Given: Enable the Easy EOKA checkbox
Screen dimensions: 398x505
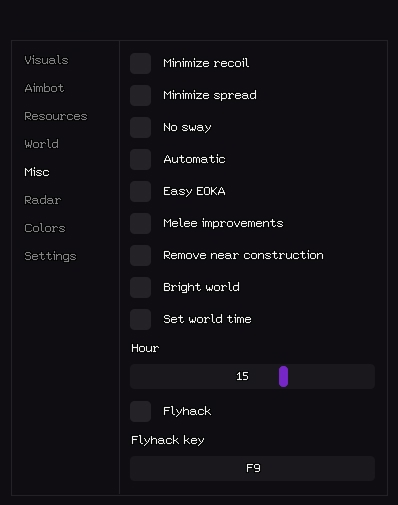Looking at the screenshot, I should point(140,191).
